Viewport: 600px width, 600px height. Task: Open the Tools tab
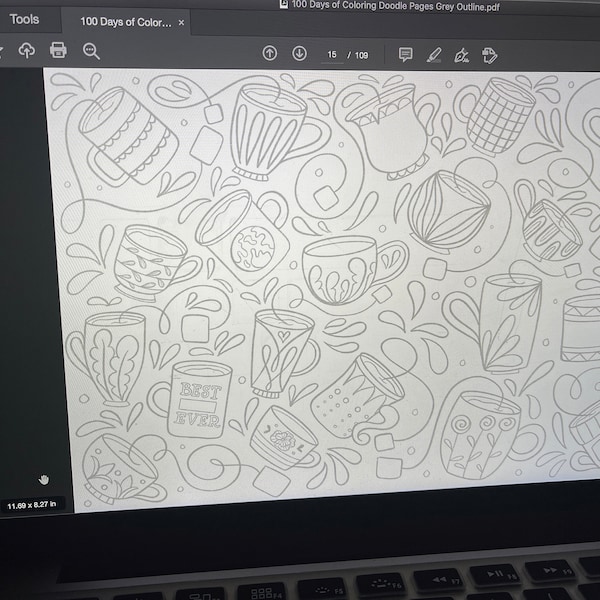(x=24, y=19)
